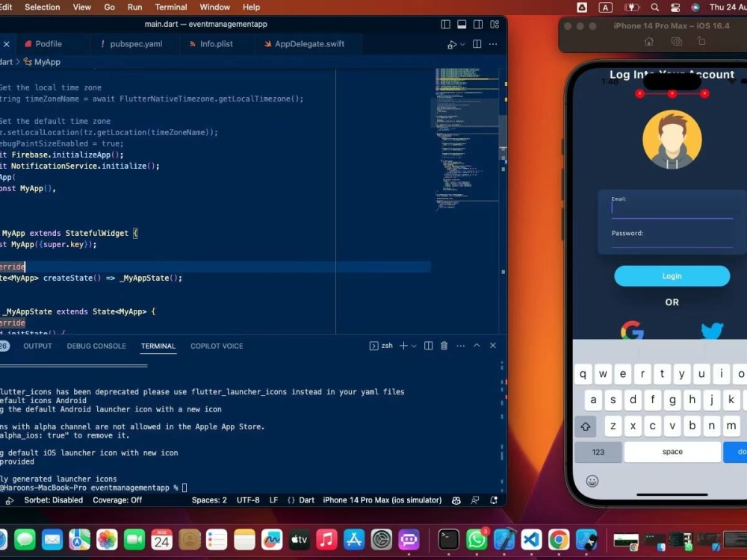Switch to the DEBUG CONSOLE tab

click(96, 346)
